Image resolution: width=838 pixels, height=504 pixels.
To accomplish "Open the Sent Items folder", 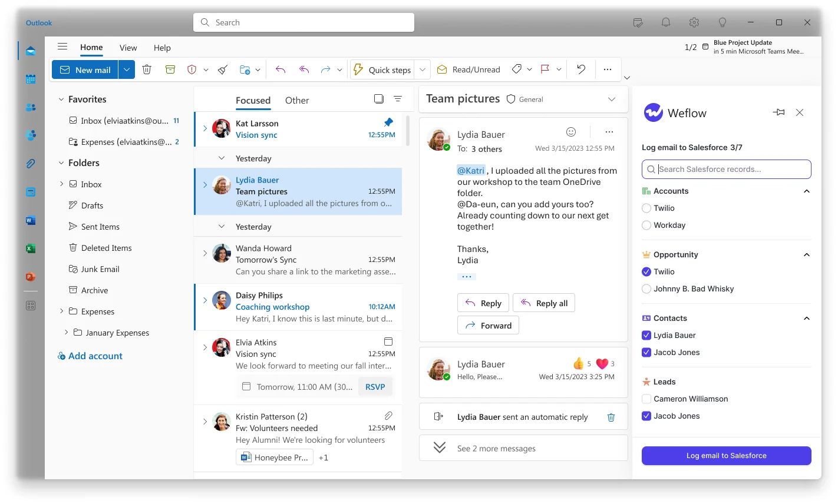I will point(100,227).
